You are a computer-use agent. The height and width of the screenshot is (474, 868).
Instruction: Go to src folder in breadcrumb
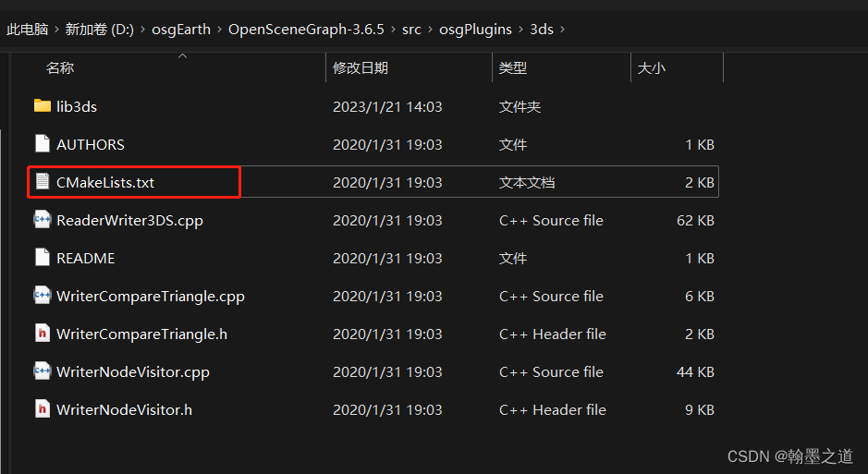(412, 30)
